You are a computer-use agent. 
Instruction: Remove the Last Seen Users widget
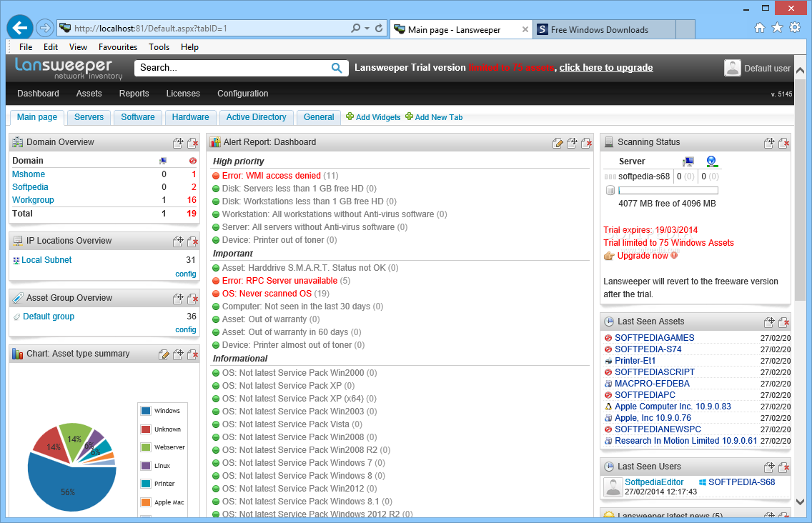pos(784,465)
